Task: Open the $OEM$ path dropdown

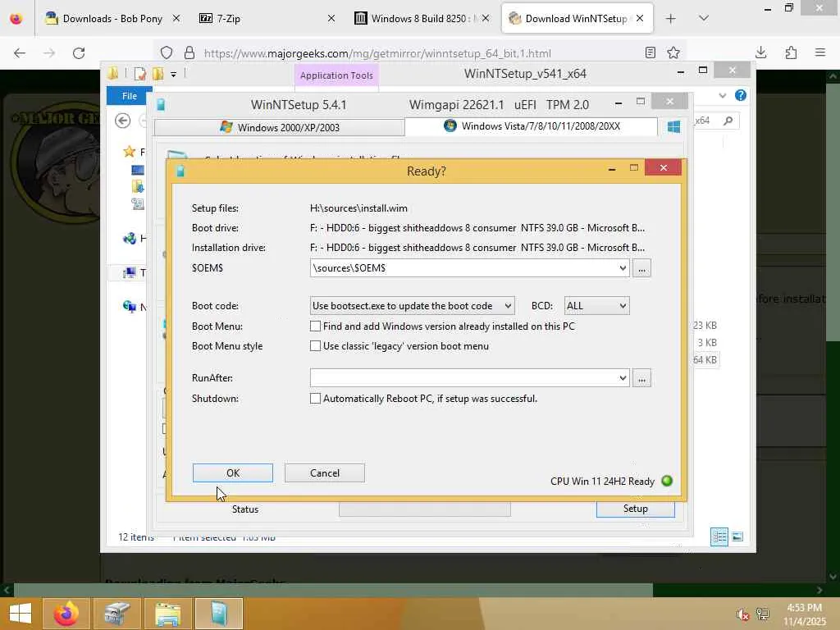Action: pos(622,268)
